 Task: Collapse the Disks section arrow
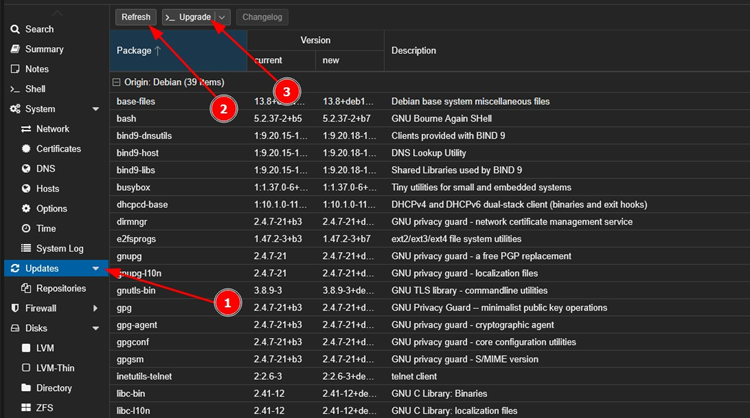[x=96, y=328]
